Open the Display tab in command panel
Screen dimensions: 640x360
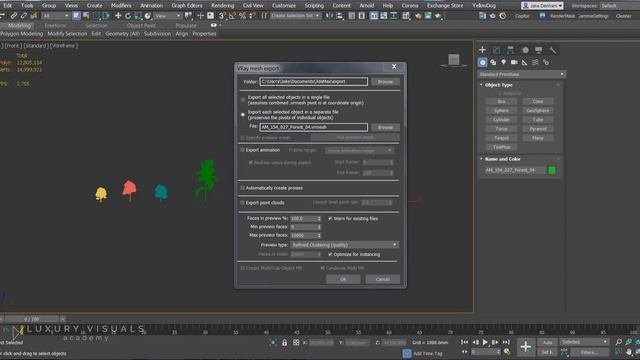539,50
